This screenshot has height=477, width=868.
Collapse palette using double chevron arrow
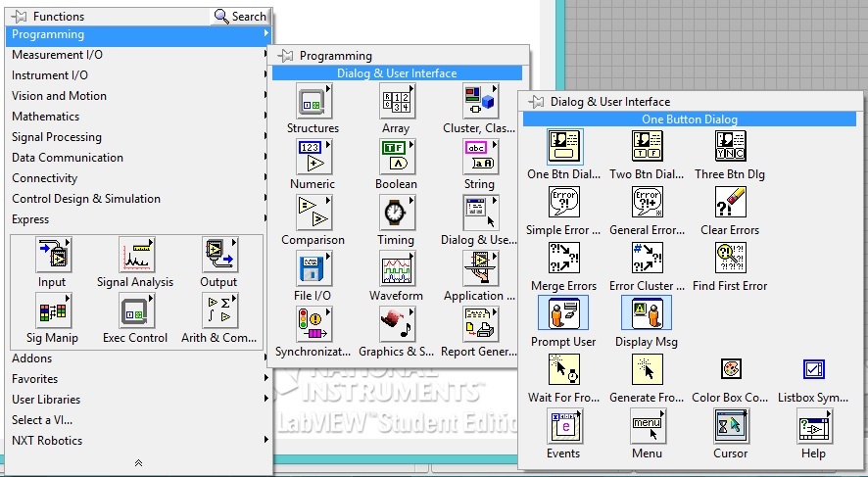(138, 463)
